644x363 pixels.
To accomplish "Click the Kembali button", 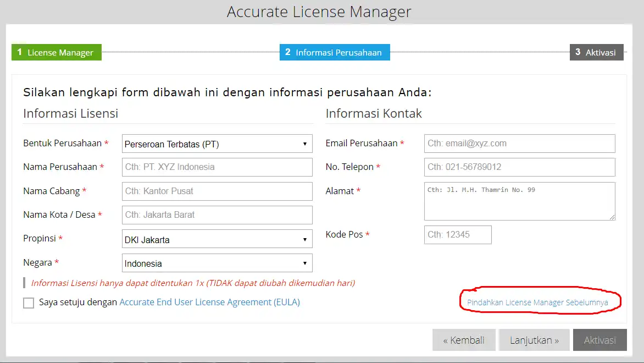I will click(x=464, y=340).
